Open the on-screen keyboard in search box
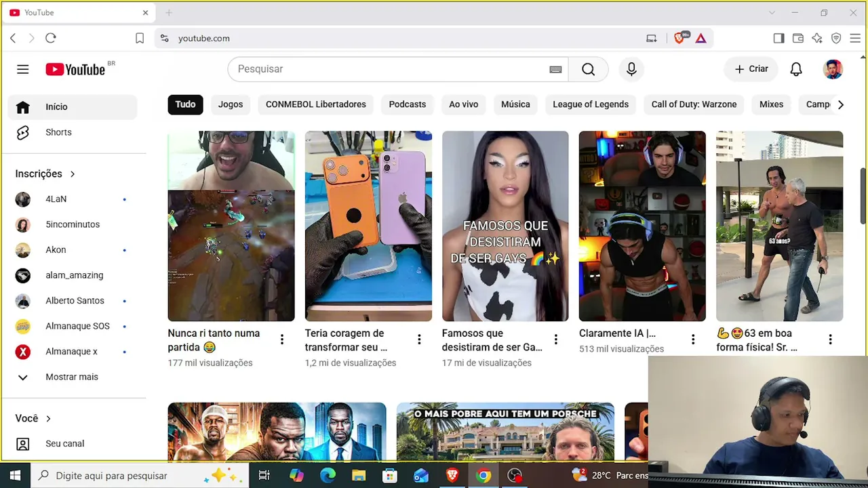868x488 pixels. tap(555, 69)
